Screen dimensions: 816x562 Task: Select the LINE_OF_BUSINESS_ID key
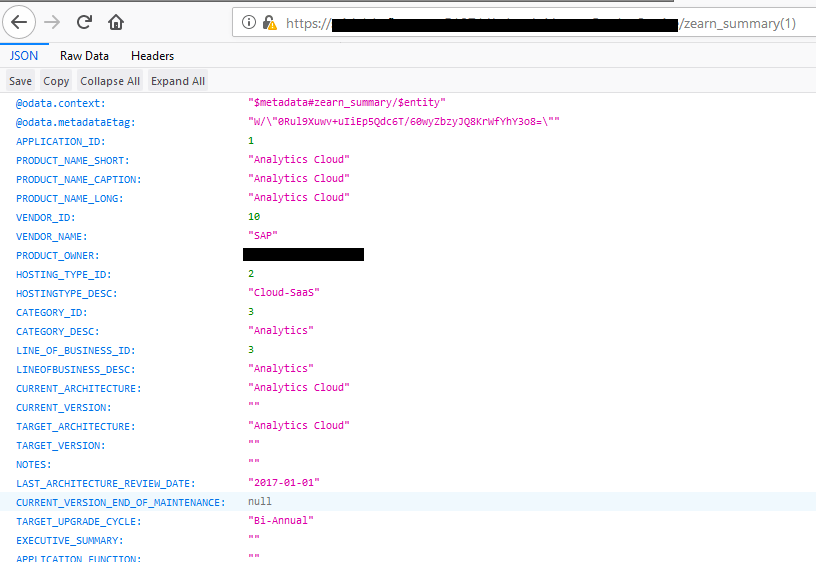75,350
